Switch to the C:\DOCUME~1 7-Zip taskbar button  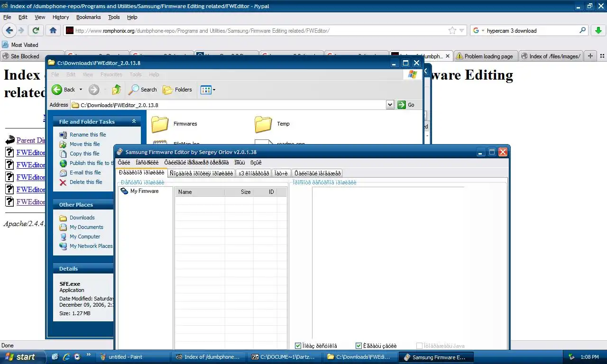tap(285, 357)
